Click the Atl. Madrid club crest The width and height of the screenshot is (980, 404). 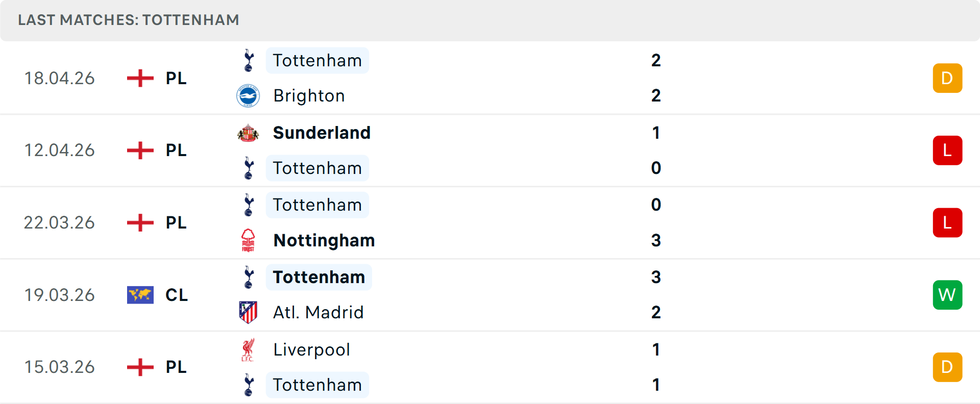pos(248,312)
